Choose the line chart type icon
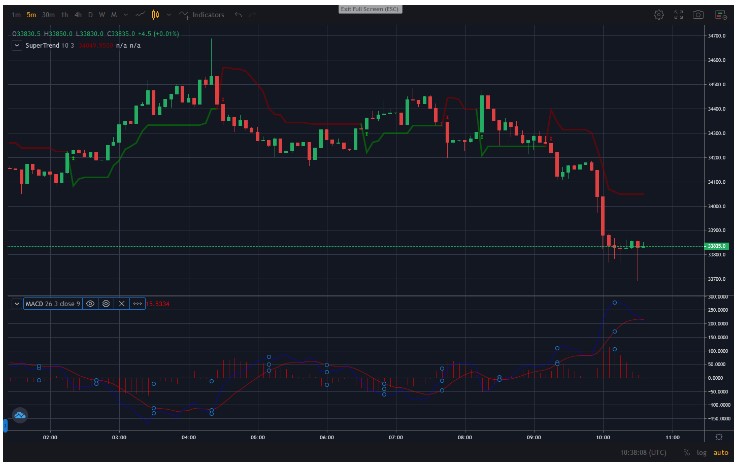 click(140, 15)
